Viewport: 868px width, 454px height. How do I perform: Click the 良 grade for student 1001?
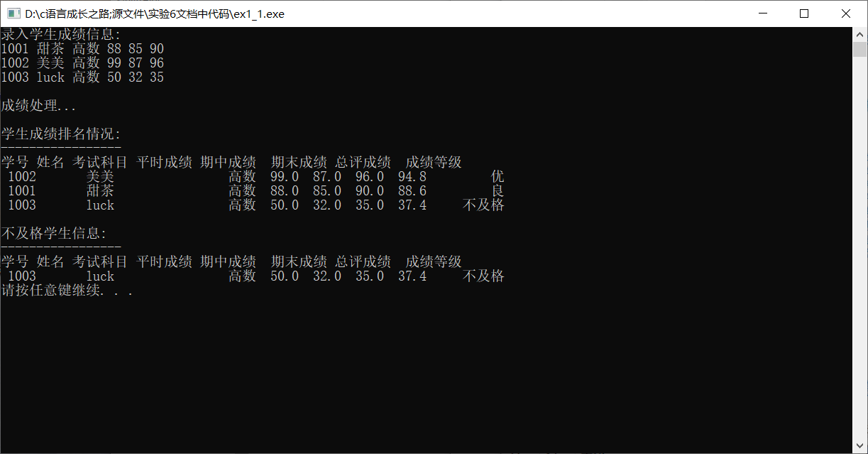498,190
